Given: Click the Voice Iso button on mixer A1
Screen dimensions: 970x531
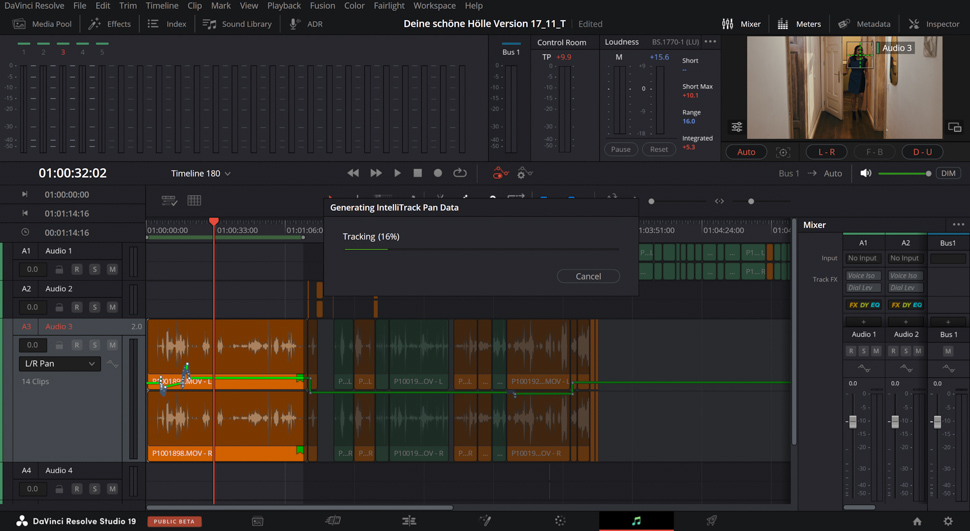Looking at the screenshot, I should click(x=862, y=275).
